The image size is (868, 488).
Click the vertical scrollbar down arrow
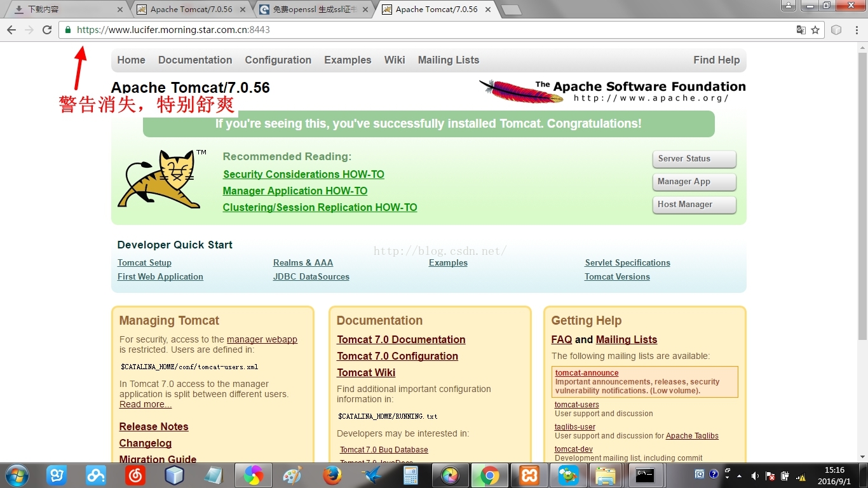click(x=862, y=456)
